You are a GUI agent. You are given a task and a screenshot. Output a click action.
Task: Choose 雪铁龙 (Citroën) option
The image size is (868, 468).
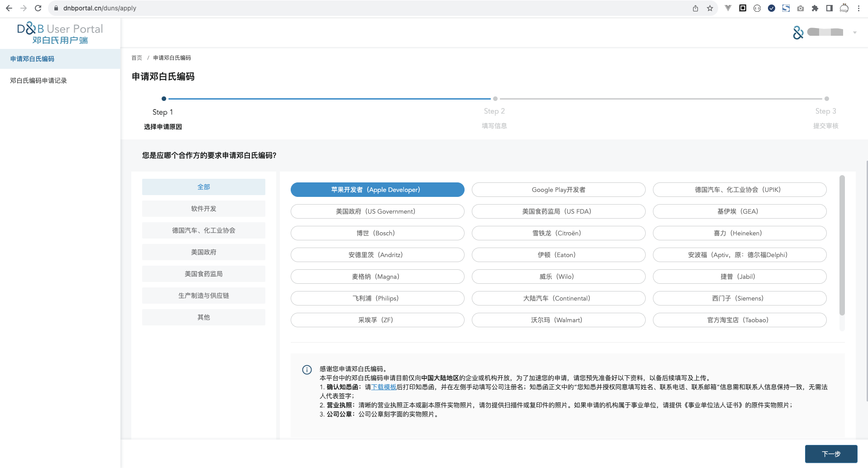click(x=559, y=233)
